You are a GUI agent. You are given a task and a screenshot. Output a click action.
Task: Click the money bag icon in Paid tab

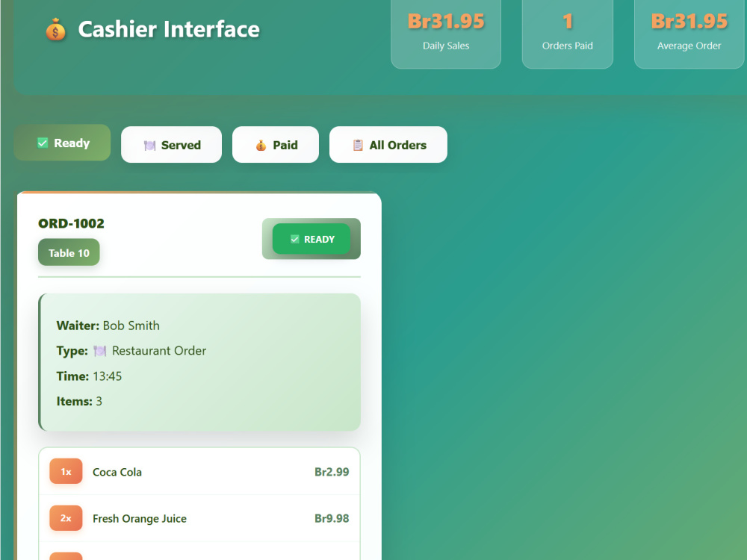click(261, 146)
